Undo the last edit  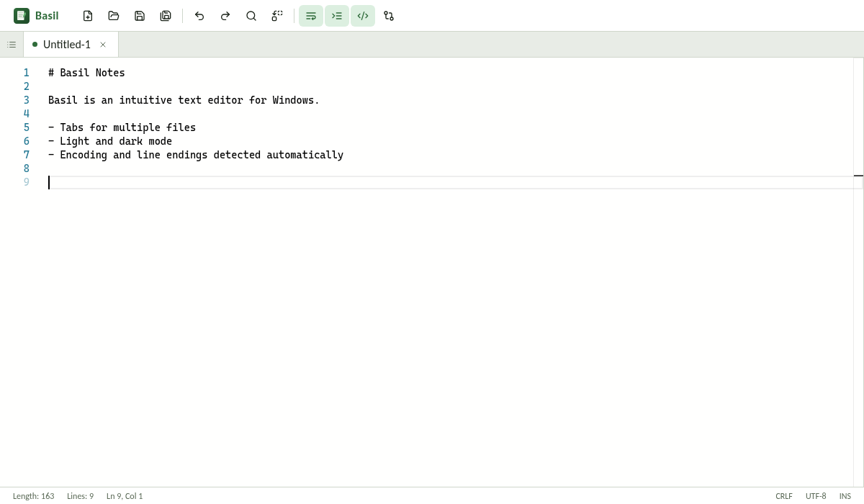199,16
